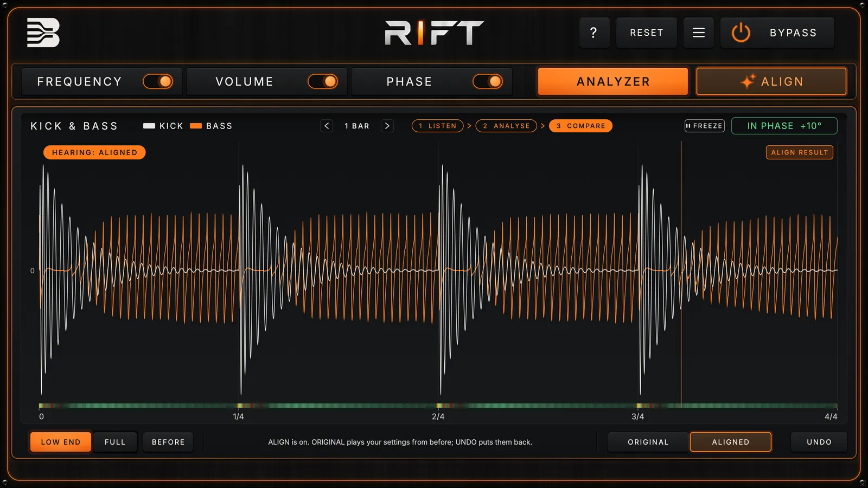Click the RIFT plugin title
This screenshot has width=868, height=488.
coord(434,33)
